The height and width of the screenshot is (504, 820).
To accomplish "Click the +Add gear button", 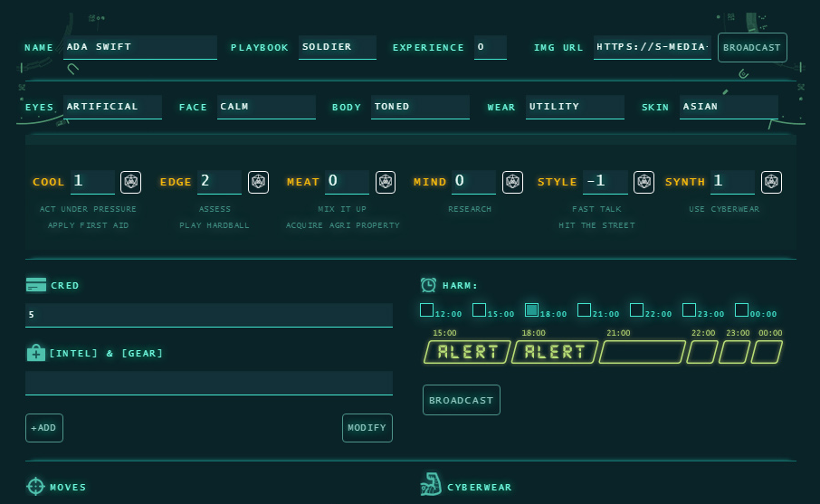I will click(44, 427).
